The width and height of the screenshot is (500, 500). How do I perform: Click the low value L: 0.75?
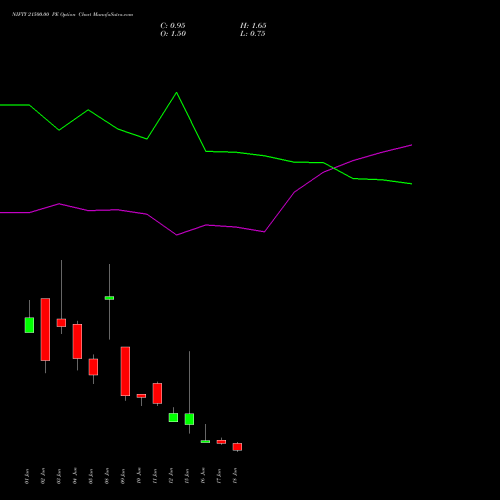[x=253, y=34]
